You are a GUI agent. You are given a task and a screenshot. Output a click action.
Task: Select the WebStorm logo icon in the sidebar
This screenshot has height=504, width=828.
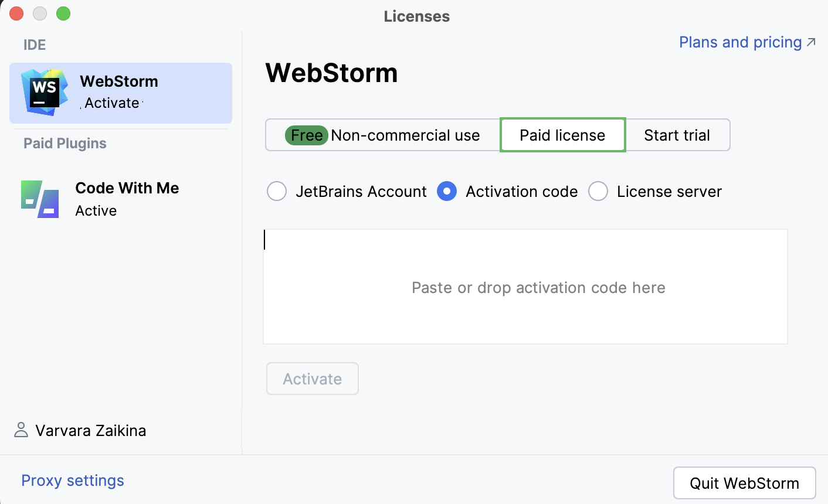click(43, 91)
